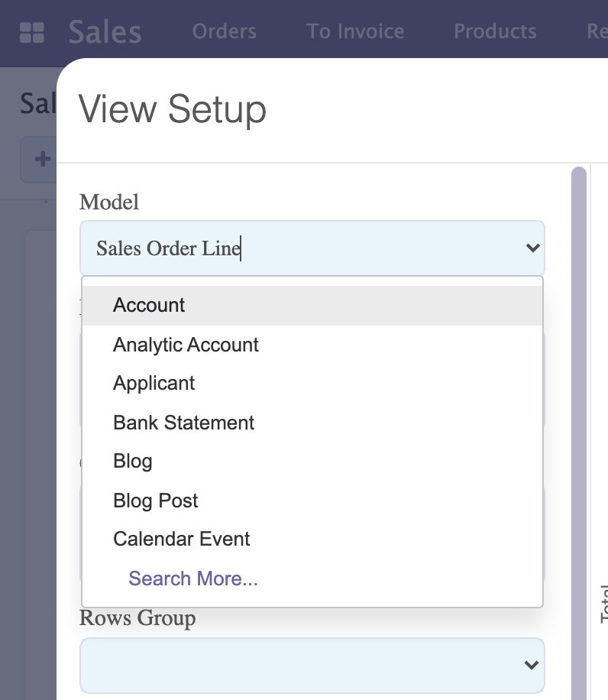Select Account from the suggestions
The image size is (608, 700).
coord(312,306)
